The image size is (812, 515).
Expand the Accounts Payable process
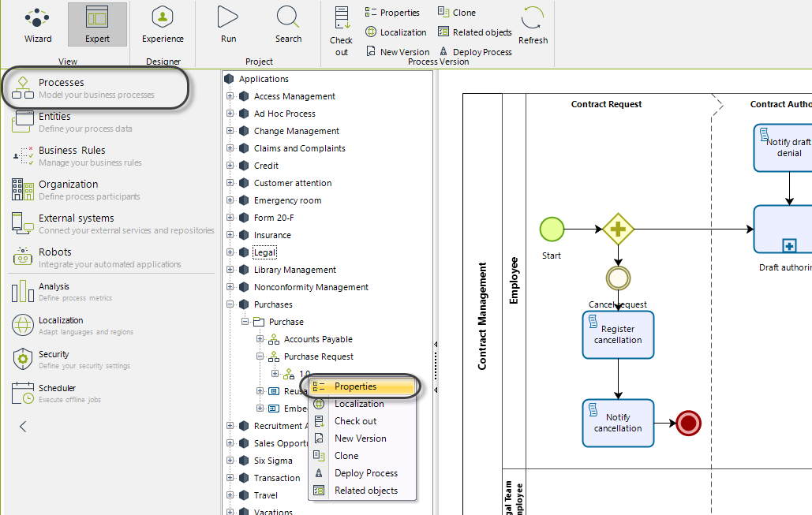pyautogui.click(x=260, y=339)
